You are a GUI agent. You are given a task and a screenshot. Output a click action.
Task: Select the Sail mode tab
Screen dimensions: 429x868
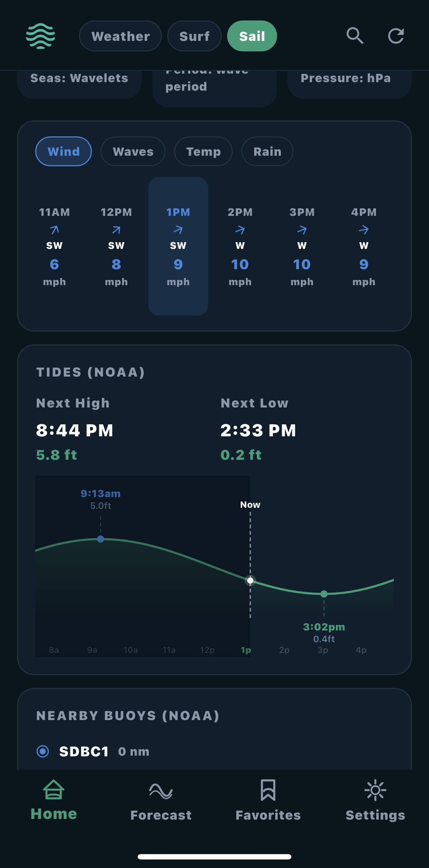click(x=252, y=36)
